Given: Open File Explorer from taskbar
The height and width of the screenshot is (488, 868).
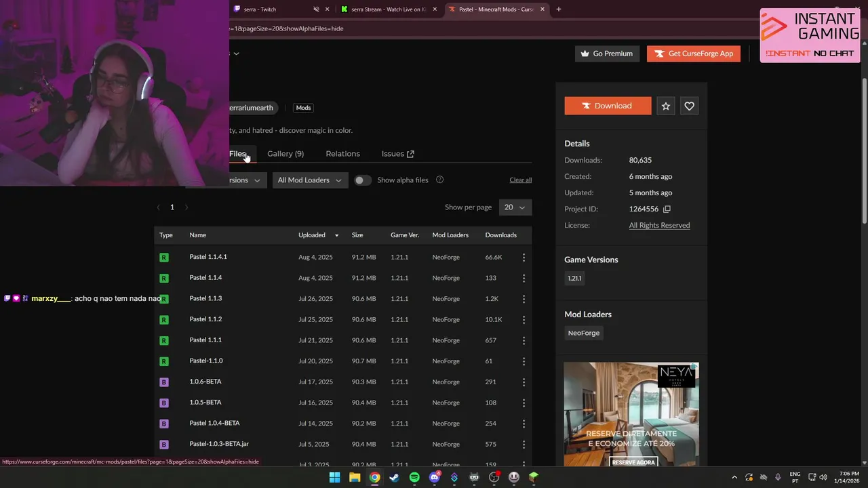Looking at the screenshot, I should pos(355,477).
